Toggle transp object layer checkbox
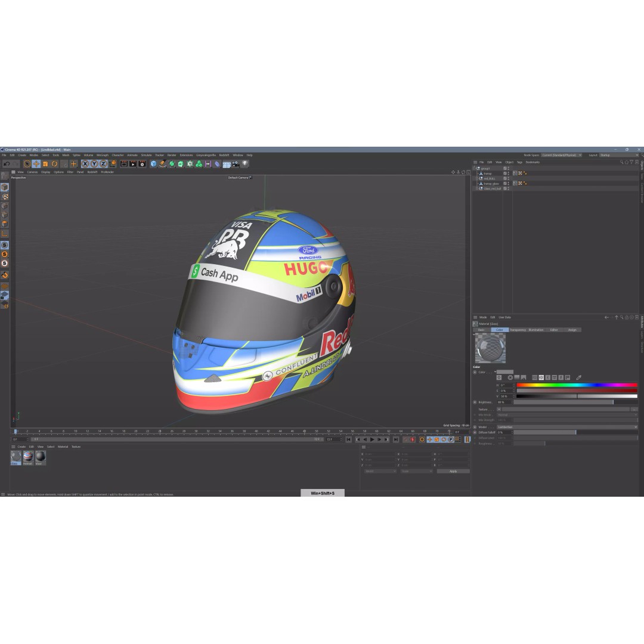 [505, 174]
